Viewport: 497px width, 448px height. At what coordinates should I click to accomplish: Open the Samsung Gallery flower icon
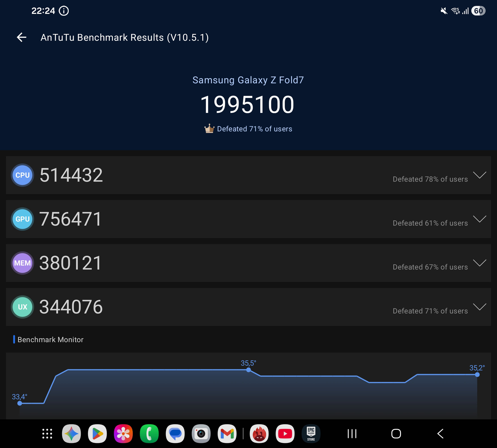pyautogui.click(x=123, y=434)
